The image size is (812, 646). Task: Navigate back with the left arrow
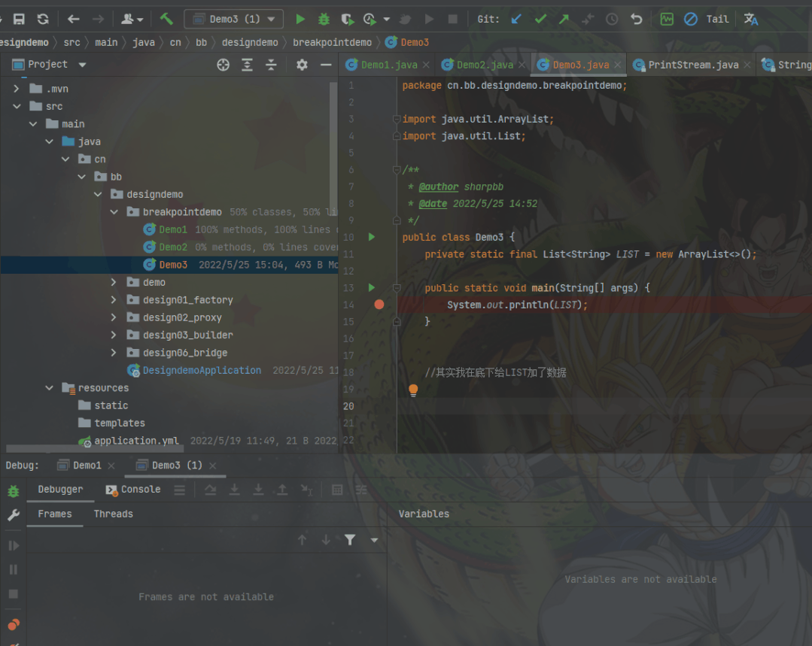74,19
